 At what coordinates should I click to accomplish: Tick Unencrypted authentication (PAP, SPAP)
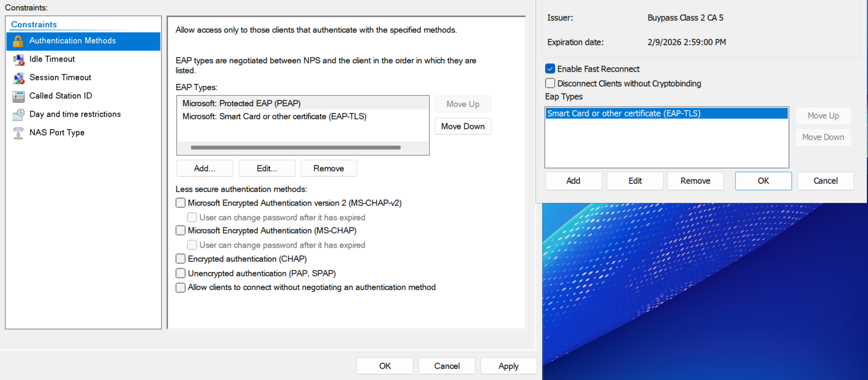[x=181, y=273]
